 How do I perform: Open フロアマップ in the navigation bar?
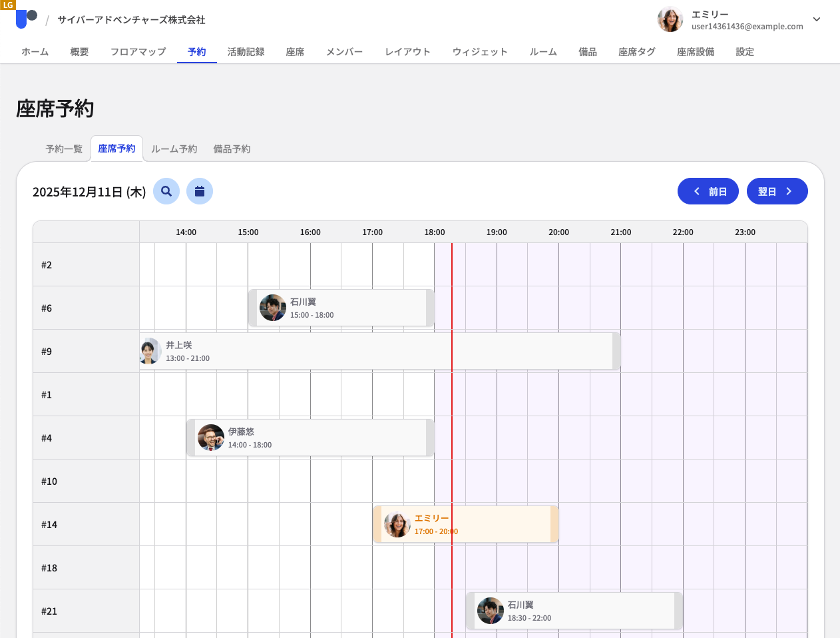[x=138, y=52]
